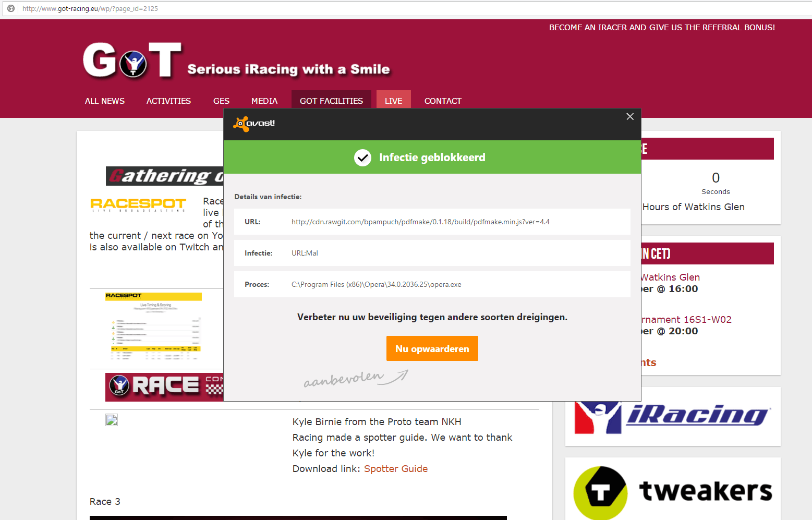Click the opera.exe process path
The image size is (812, 520).
click(x=376, y=285)
